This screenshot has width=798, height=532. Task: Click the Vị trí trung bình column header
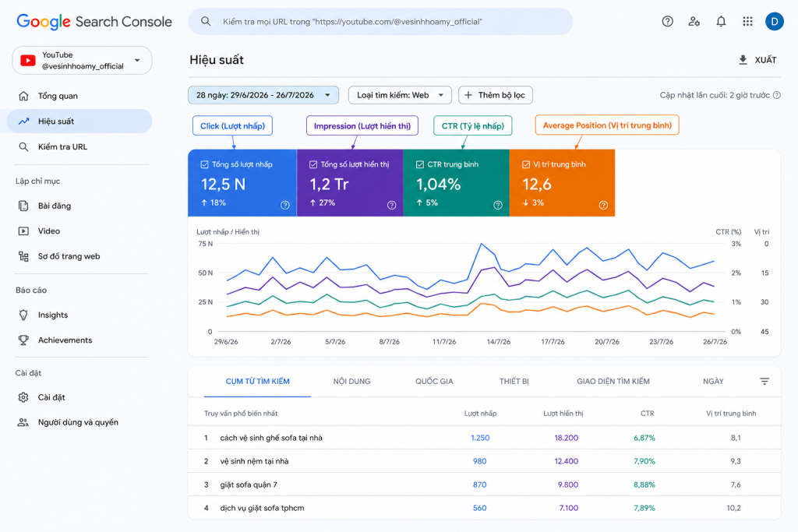(x=731, y=414)
